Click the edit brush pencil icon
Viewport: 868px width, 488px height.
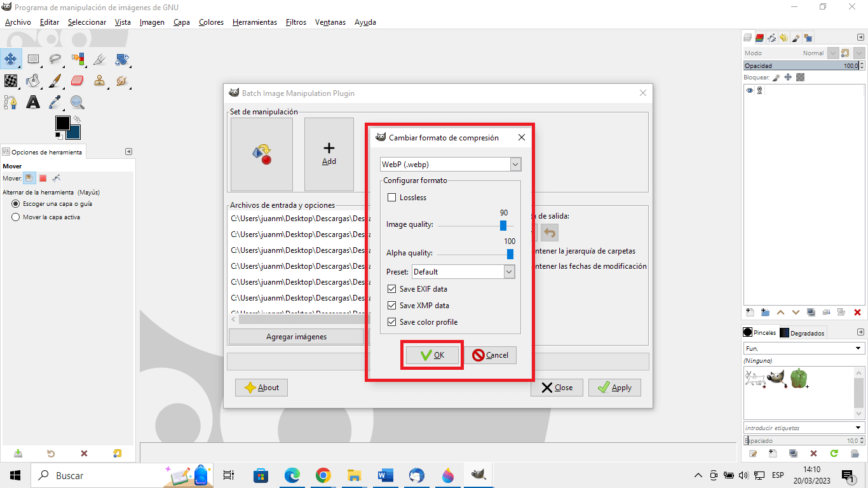coord(753,454)
